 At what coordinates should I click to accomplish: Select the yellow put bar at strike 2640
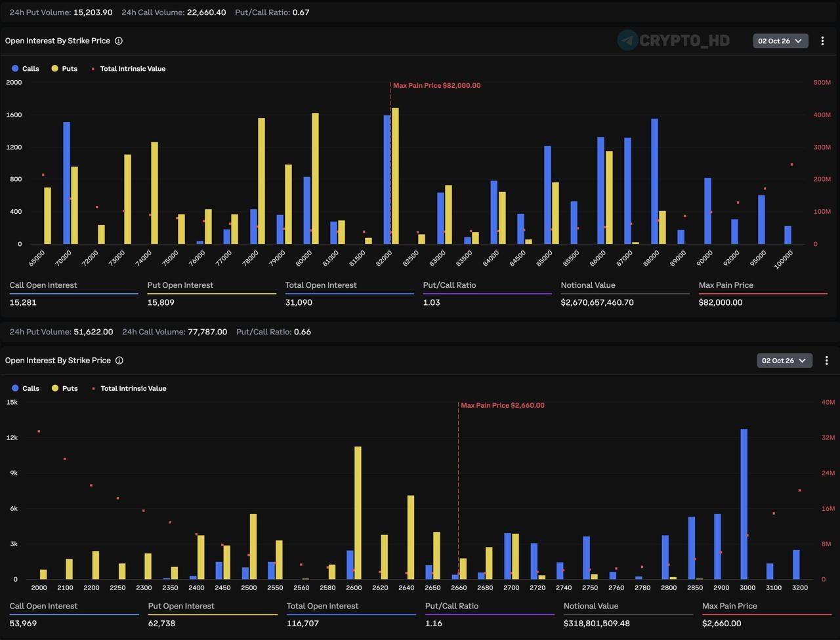point(411,537)
